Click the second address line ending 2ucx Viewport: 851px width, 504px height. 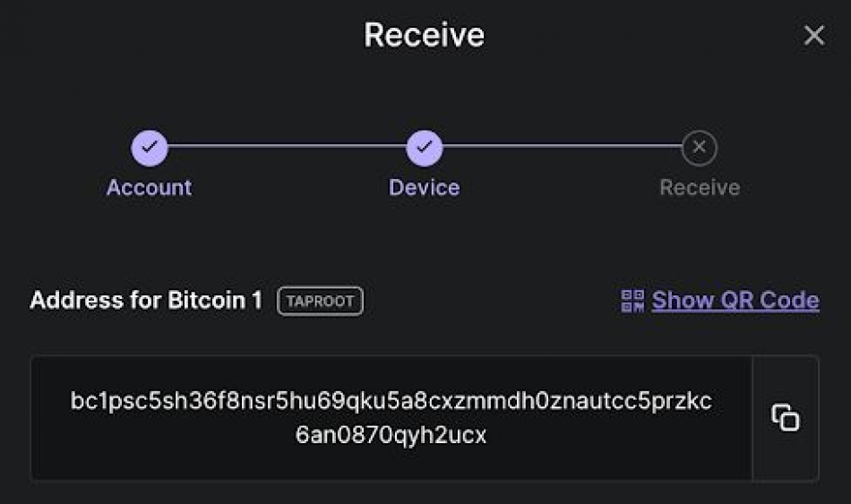click(391, 435)
